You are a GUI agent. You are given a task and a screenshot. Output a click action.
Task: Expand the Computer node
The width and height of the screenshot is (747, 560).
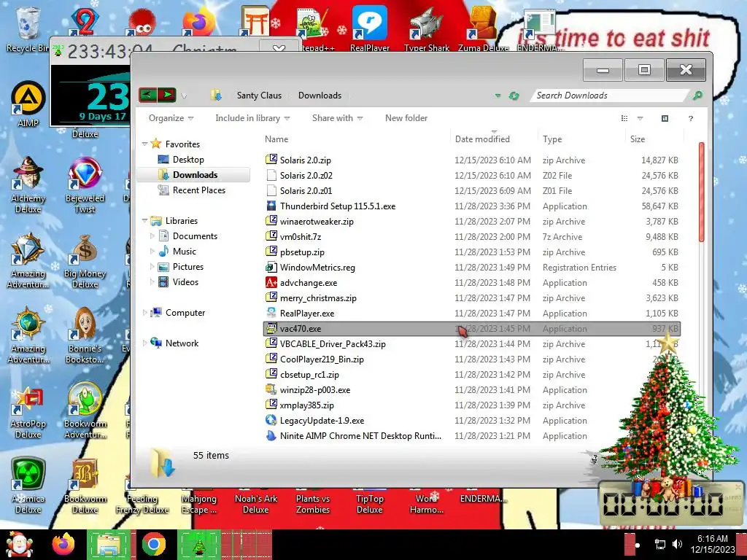tap(145, 312)
